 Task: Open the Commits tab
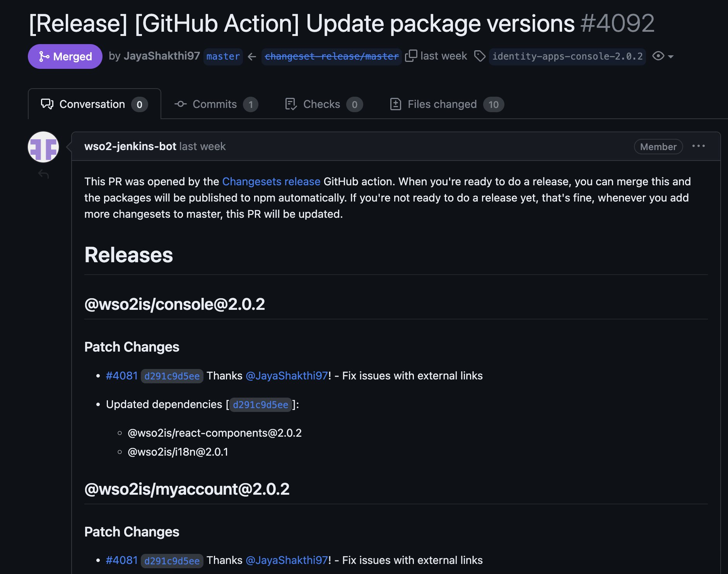click(216, 104)
